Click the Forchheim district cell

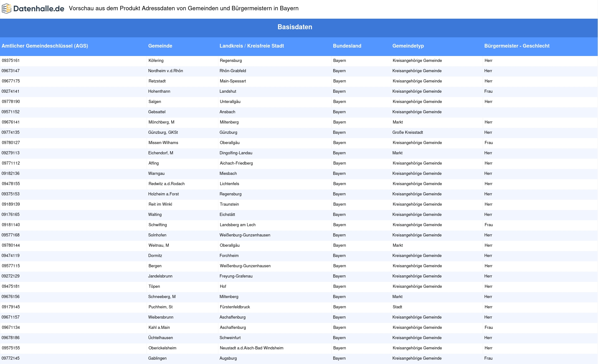tap(229, 256)
